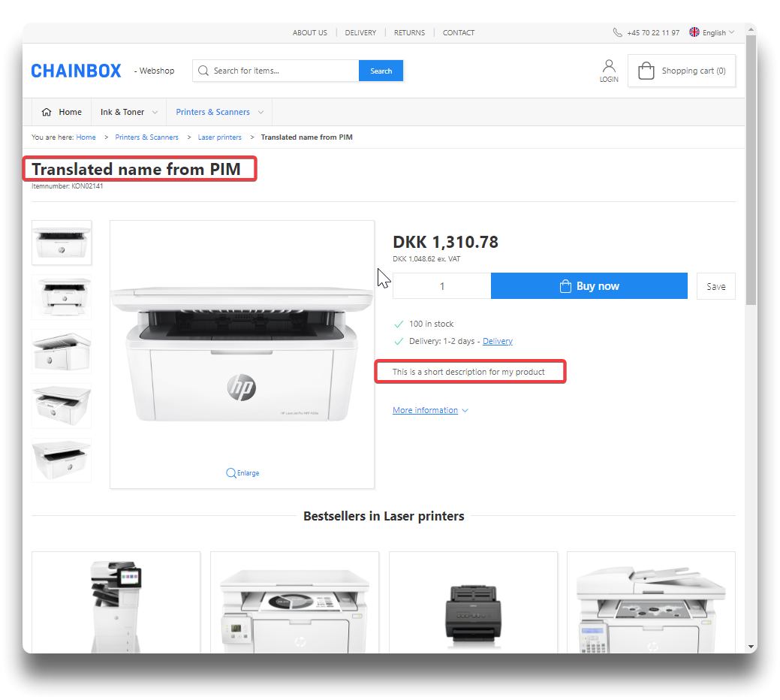780x700 pixels.
Task: Click the Save button
Action: [x=715, y=286]
